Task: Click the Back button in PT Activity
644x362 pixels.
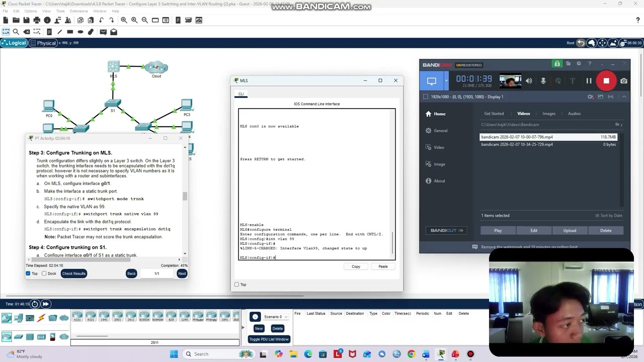Action: coord(131,274)
